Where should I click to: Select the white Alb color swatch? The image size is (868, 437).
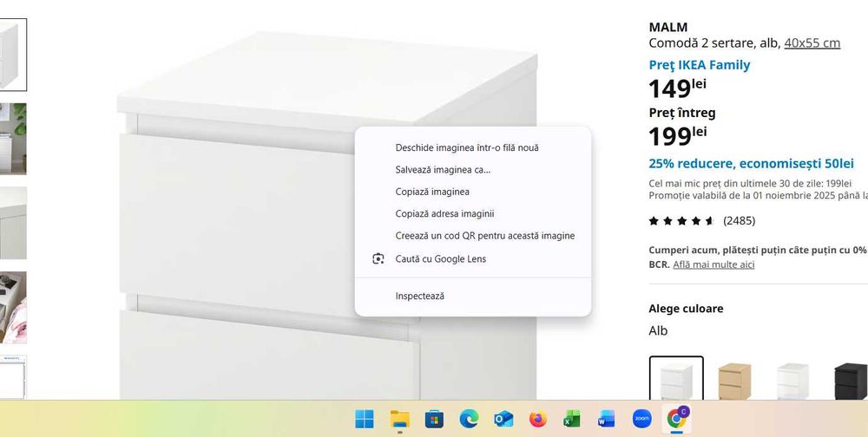tap(676, 378)
